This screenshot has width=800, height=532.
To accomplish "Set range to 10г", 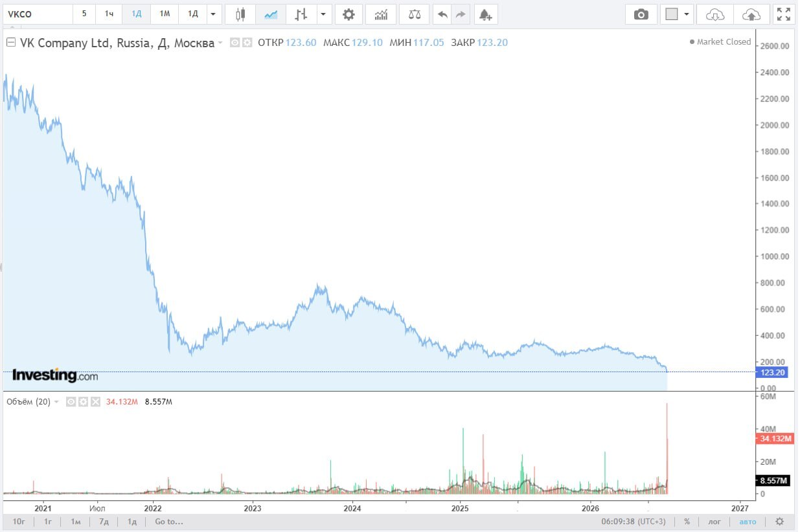I will pyautogui.click(x=19, y=522).
